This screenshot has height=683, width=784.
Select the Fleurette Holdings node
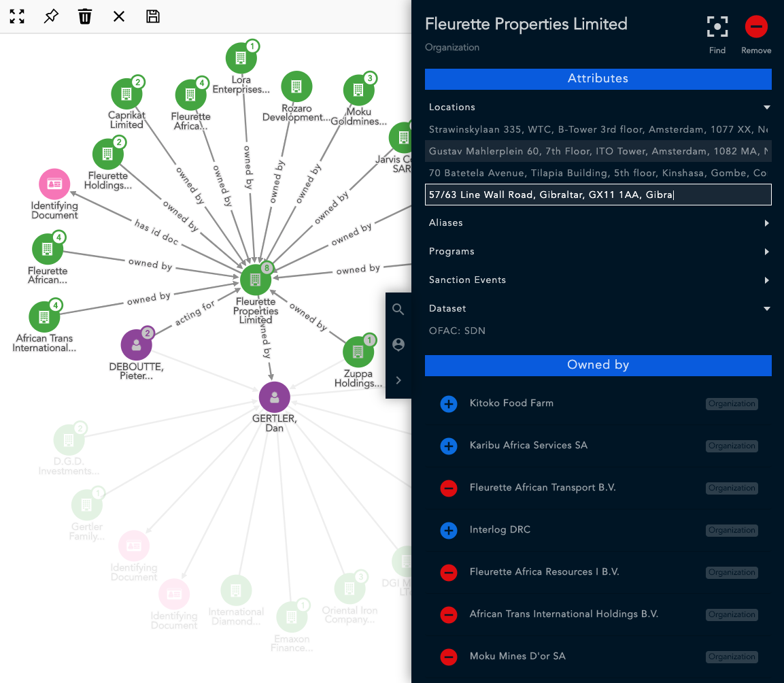107,154
